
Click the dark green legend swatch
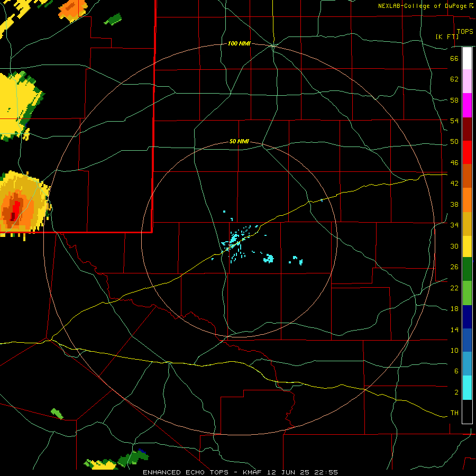click(x=467, y=269)
